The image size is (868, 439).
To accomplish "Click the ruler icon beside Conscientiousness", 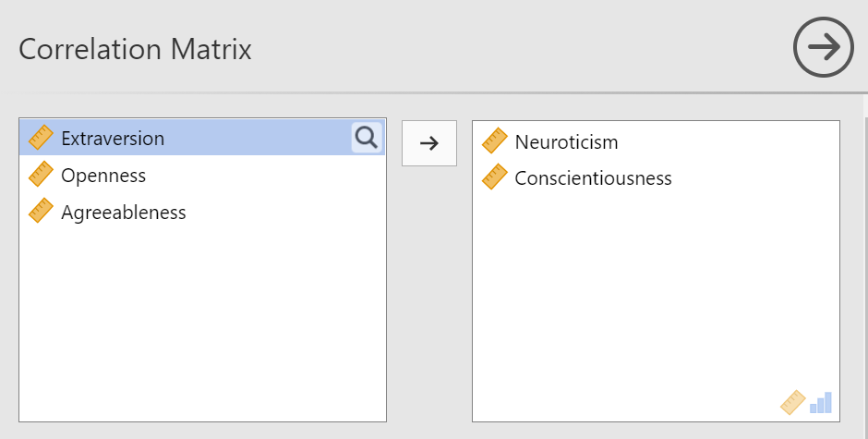I will [x=494, y=177].
